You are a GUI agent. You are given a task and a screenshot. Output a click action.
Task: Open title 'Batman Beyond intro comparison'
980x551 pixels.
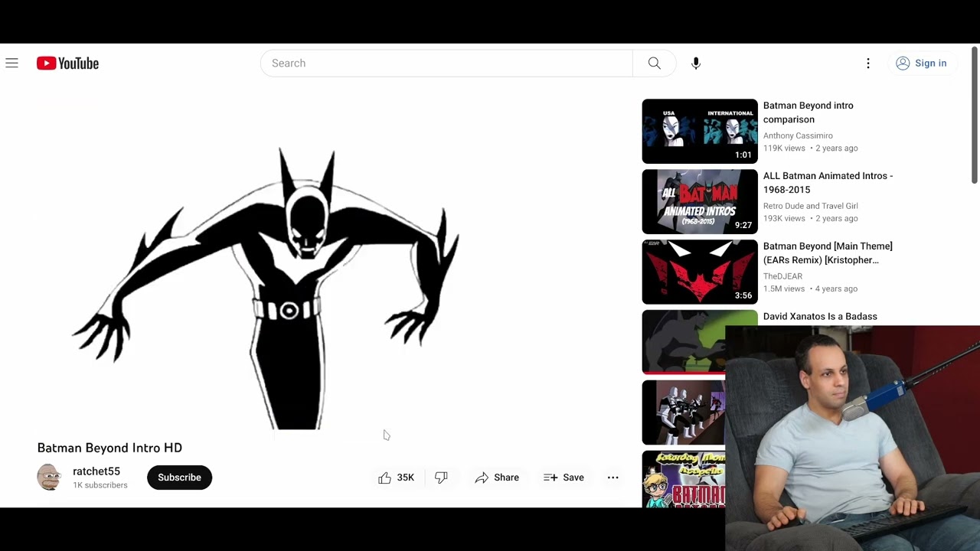click(x=808, y=112)
